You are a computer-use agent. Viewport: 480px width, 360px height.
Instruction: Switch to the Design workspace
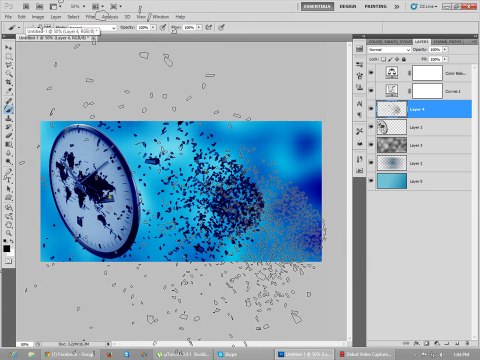point(348,6)
